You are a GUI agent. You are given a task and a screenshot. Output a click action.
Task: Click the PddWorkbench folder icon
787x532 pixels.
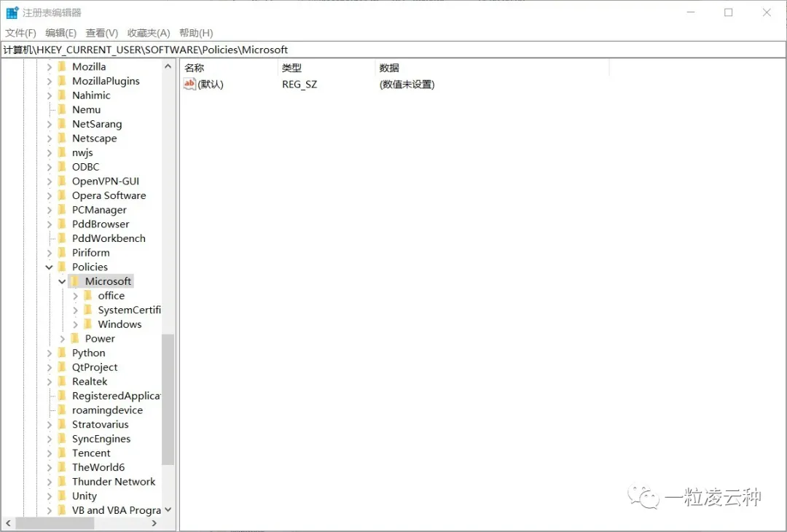point(62,238)
